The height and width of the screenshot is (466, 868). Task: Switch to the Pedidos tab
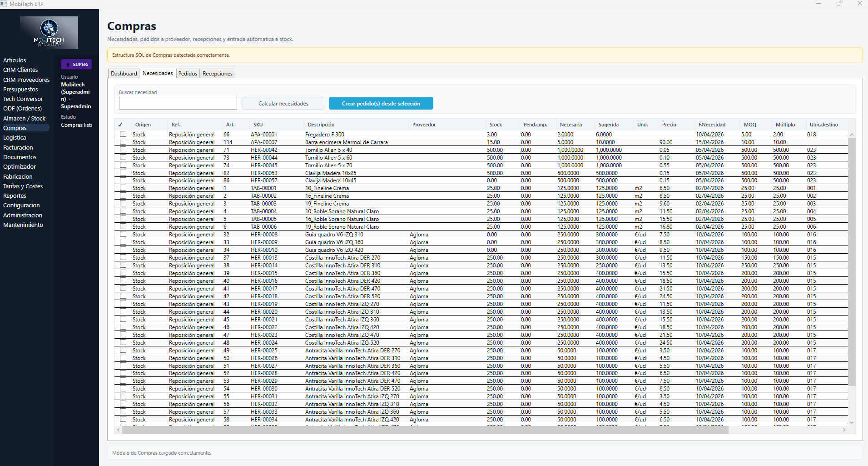188,74
